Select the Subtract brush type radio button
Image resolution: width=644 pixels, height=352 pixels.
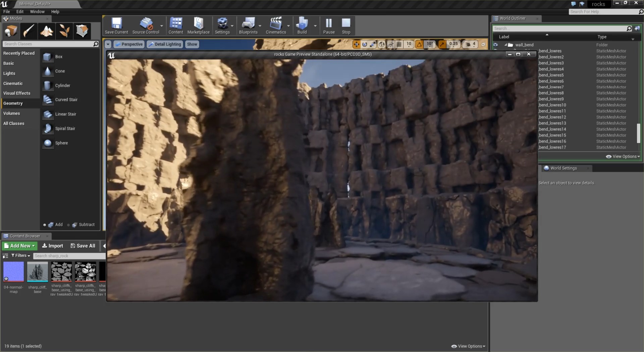pyautogui.click(x=68, y=225)
